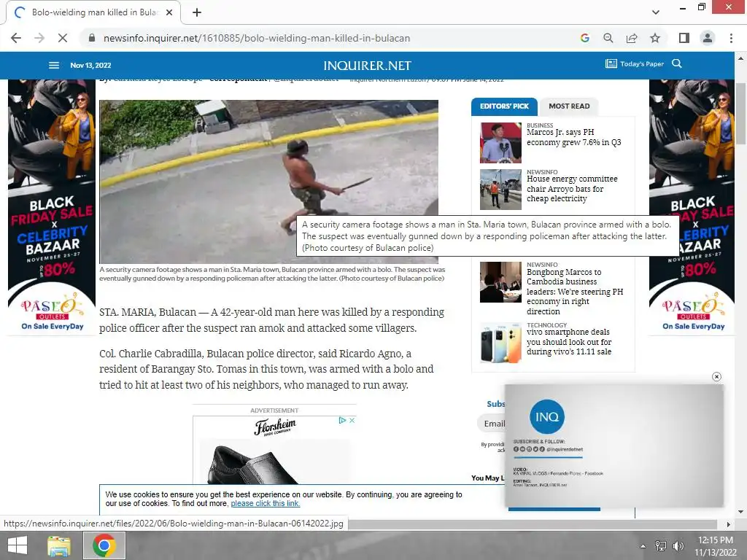
Task: Open File Explorer from the taskbar
Action: coord(59,545)
